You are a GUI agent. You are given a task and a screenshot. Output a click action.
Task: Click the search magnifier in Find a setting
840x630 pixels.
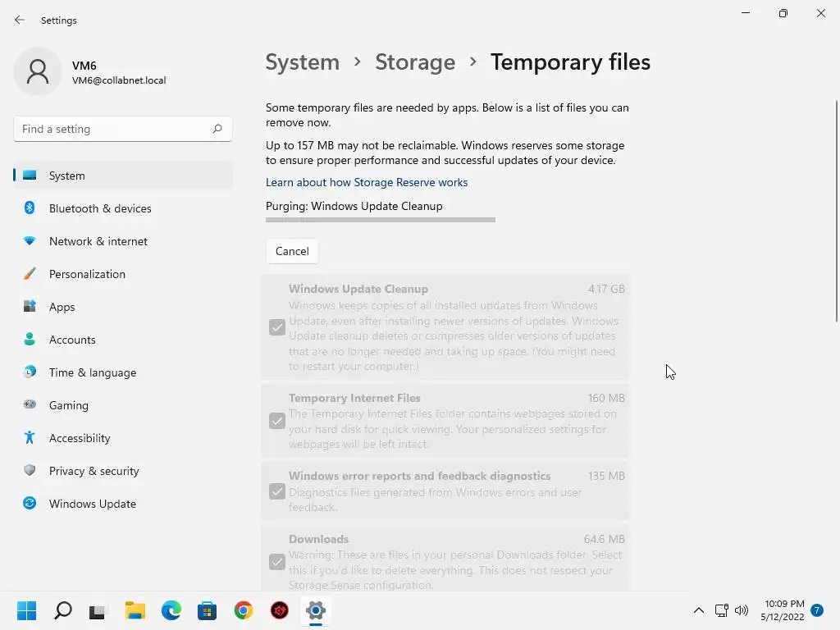coord(217,129)
